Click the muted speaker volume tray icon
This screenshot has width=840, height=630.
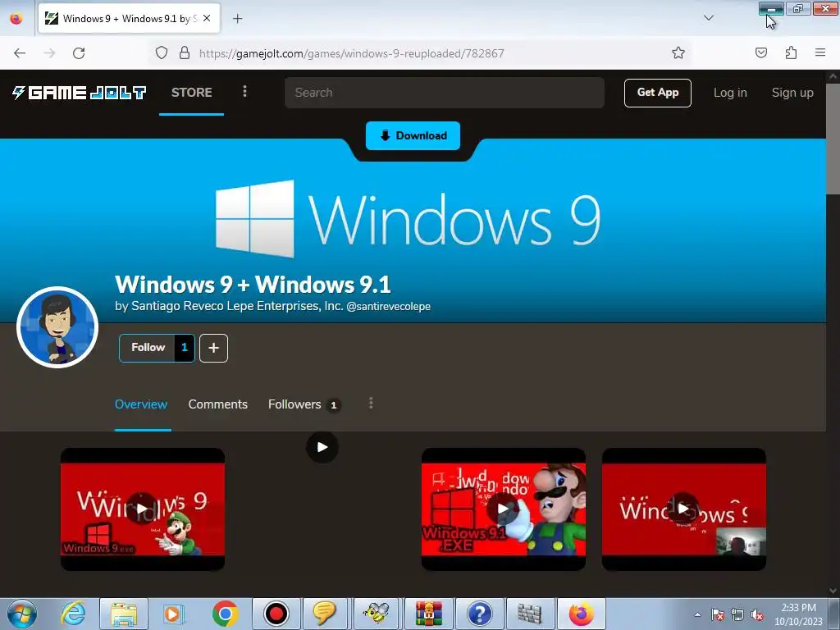(757, 614)
